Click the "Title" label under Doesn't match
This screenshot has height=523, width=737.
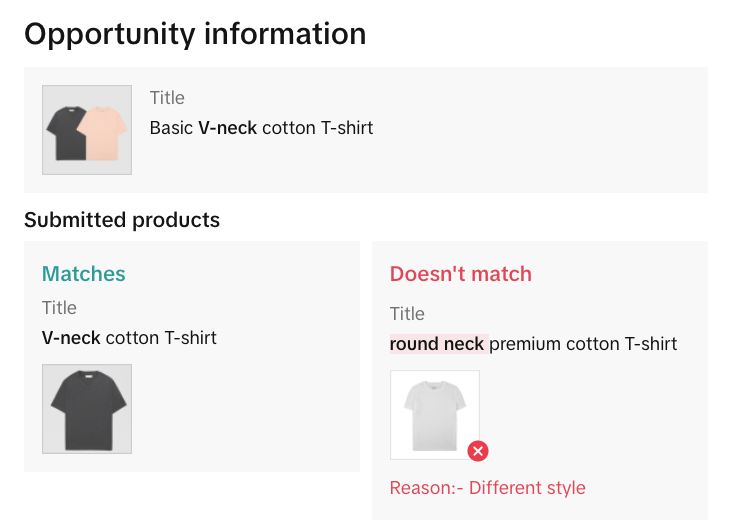click(x=407, y=314)
